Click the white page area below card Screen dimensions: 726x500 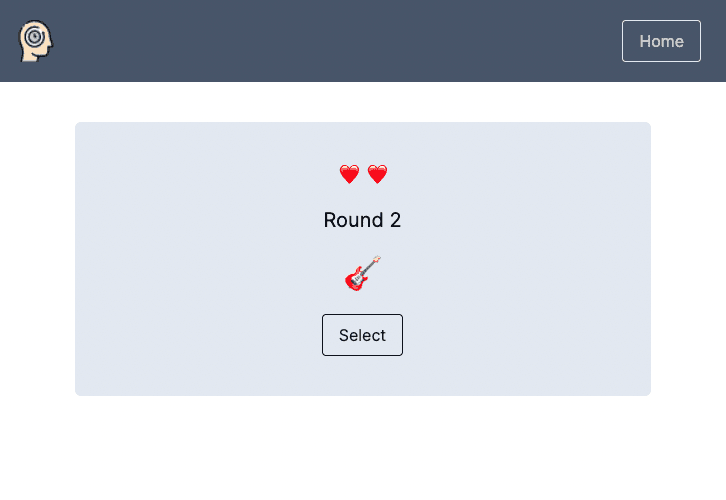pyautogui.click(x=362, y=450)
